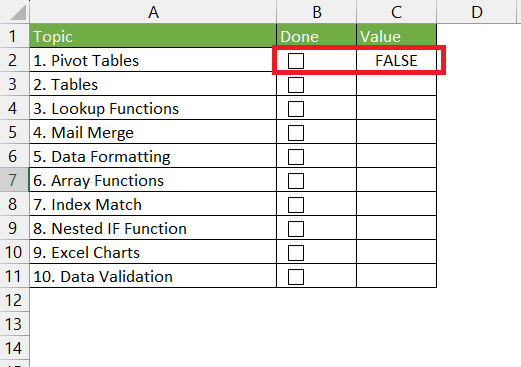This screenshot has height=367, width=521.
Task: Select column B header
Action: pos(317,12)
